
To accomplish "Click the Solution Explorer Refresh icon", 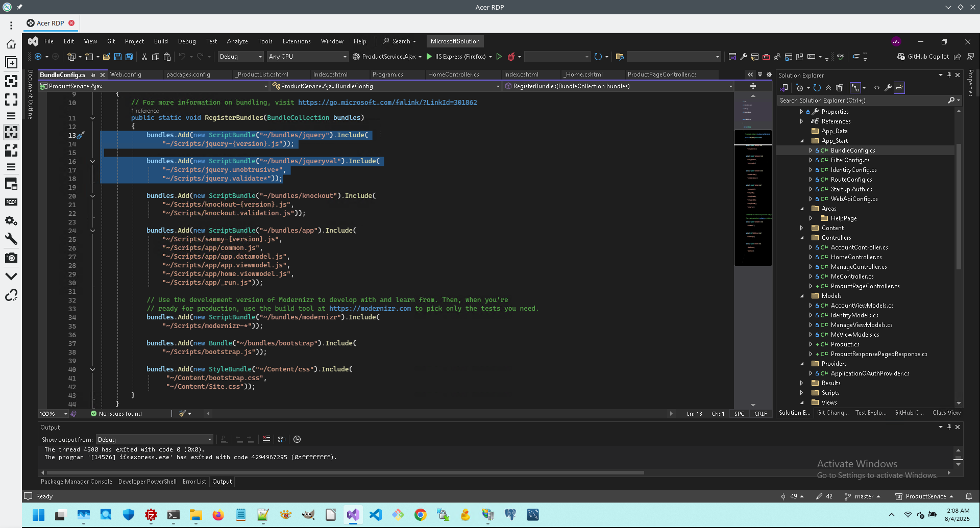I will click(817, 88).
